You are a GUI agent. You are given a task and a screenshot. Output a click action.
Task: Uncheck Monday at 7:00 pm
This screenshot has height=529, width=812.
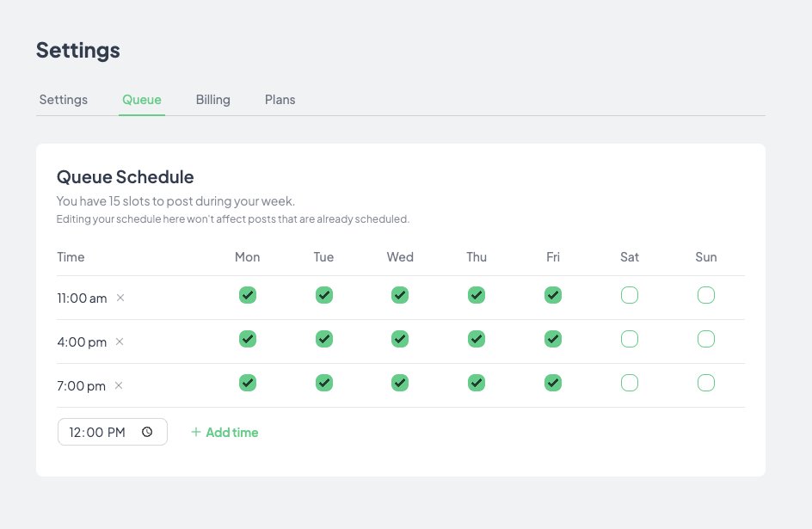(x=248, y=383)
